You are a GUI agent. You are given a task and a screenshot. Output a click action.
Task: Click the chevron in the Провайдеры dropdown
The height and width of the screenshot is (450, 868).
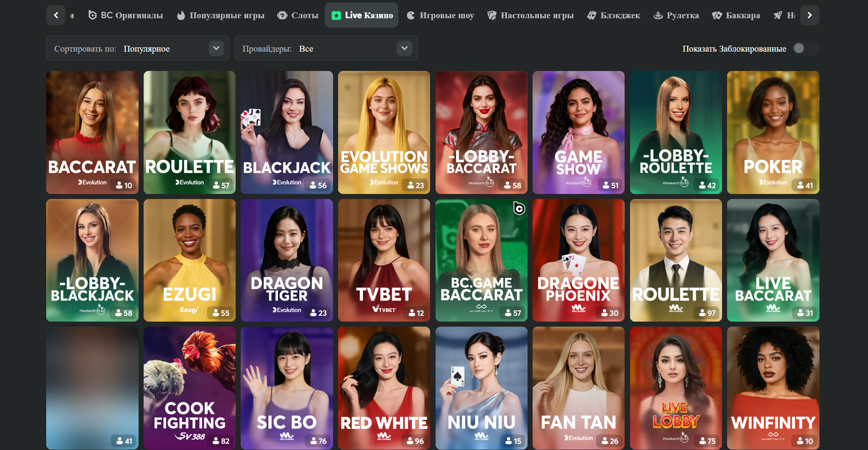404,48
